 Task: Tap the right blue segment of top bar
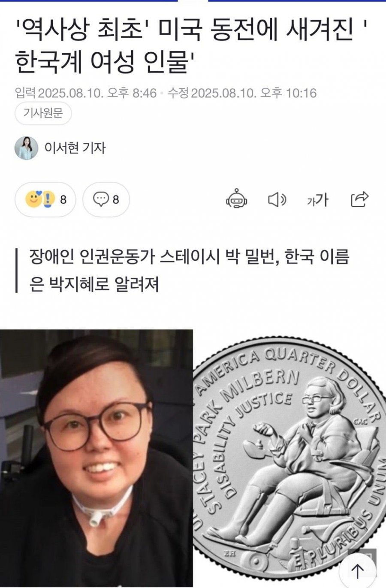coord(297,1)
